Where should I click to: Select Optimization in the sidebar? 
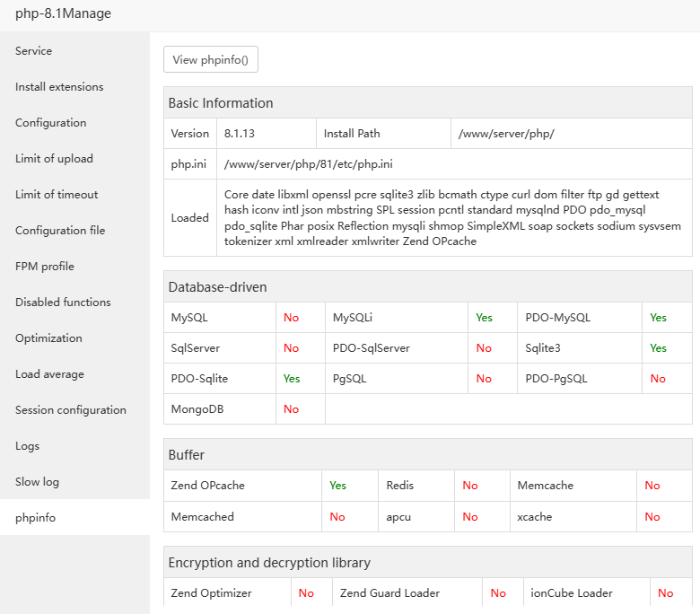48,338
